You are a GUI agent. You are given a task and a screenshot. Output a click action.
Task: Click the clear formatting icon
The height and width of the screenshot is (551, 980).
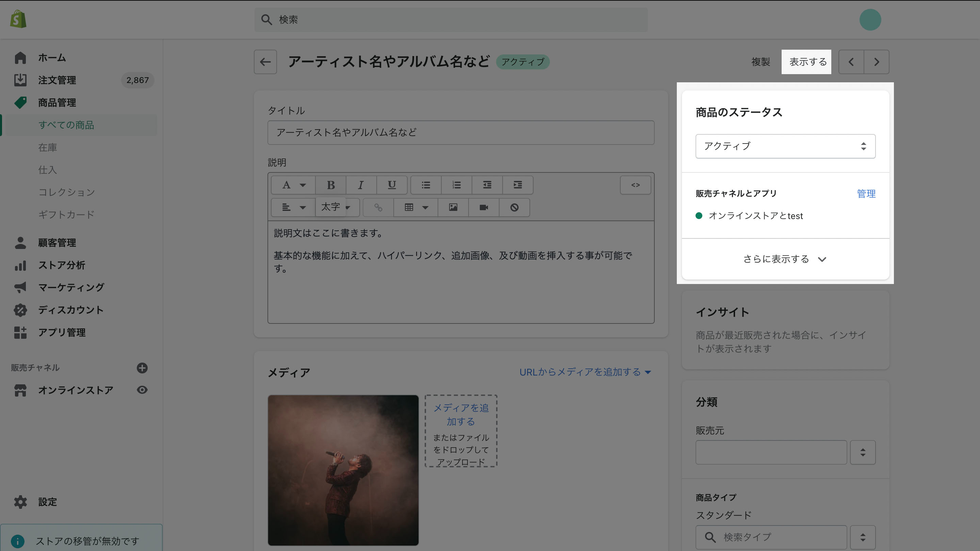pos(514,207)
